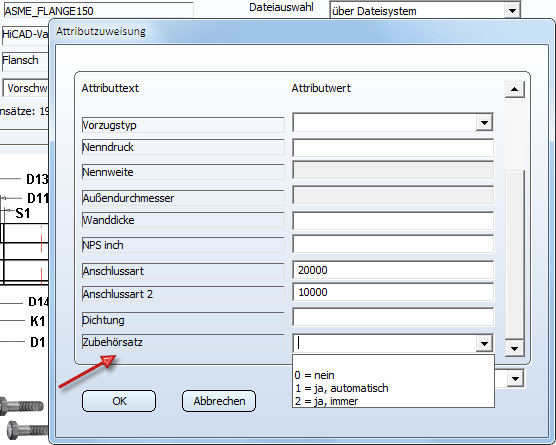Click the Anschlussart 2 label
The width and height of the screenshot is (556, 445).
183,294
